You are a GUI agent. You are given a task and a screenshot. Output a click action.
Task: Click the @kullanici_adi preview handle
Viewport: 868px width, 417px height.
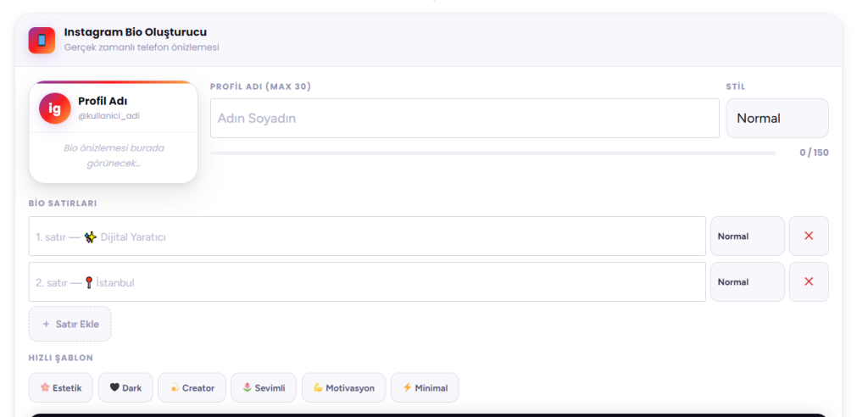(108, 116)
